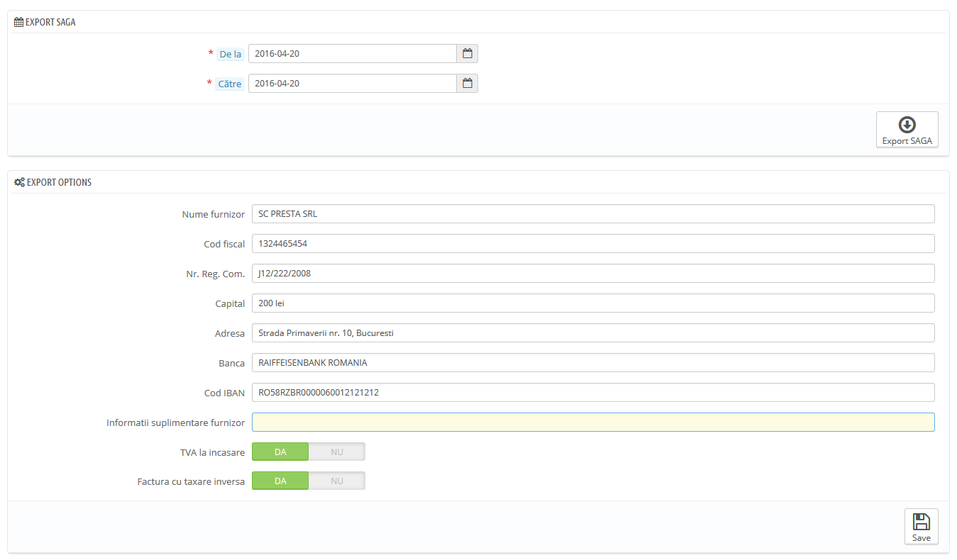Focus Informatii suplimentare furnizor field

coord(593,422)
